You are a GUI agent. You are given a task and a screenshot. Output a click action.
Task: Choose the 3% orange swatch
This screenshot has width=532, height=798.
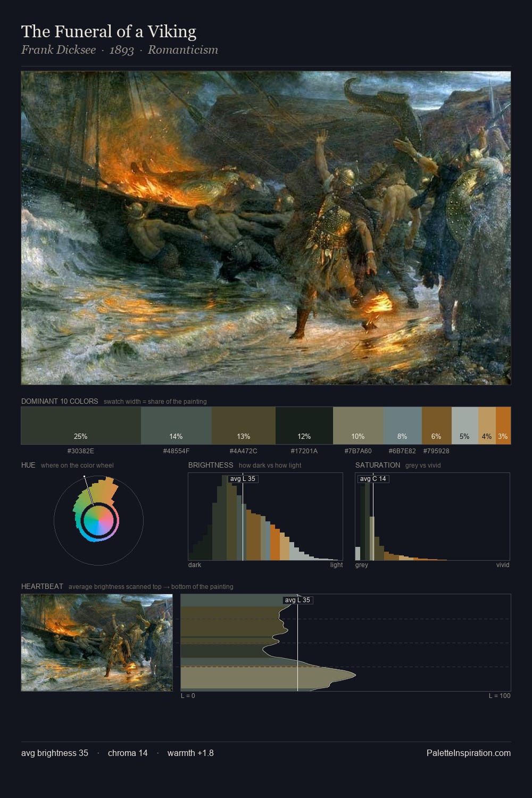[x=503, y=426]
